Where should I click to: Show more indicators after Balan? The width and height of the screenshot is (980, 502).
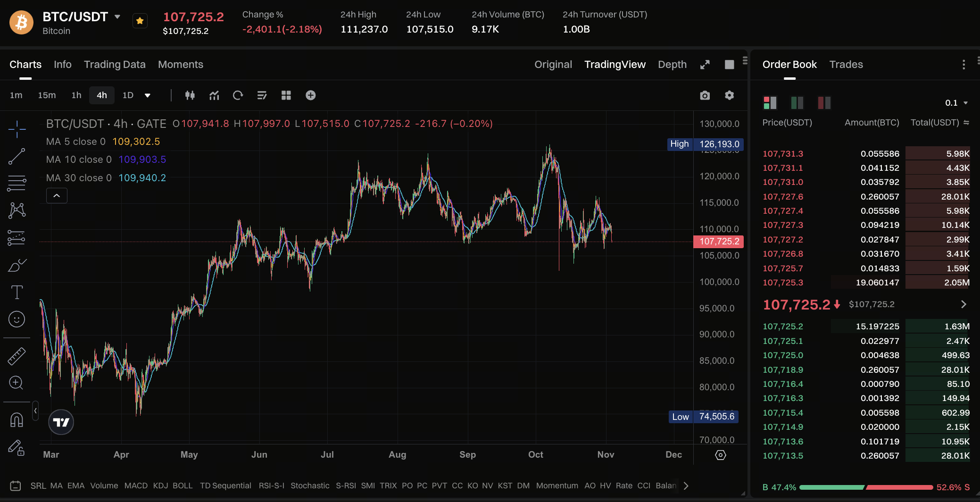click(x=686, y=485)
